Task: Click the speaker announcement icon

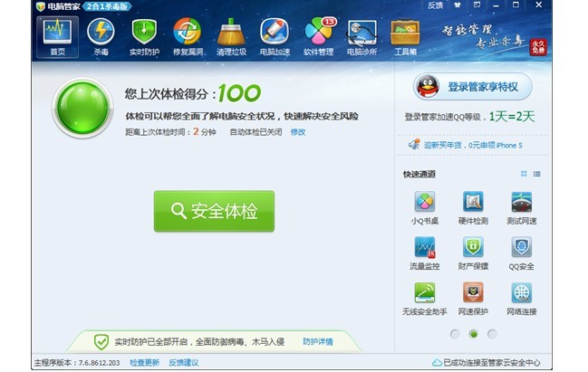Action: click(x=414, y=144)
